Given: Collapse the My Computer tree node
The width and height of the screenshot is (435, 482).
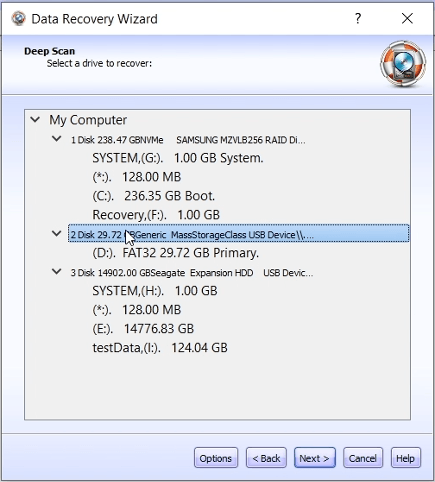Looking at the screenshot, I should pos(35,119).
